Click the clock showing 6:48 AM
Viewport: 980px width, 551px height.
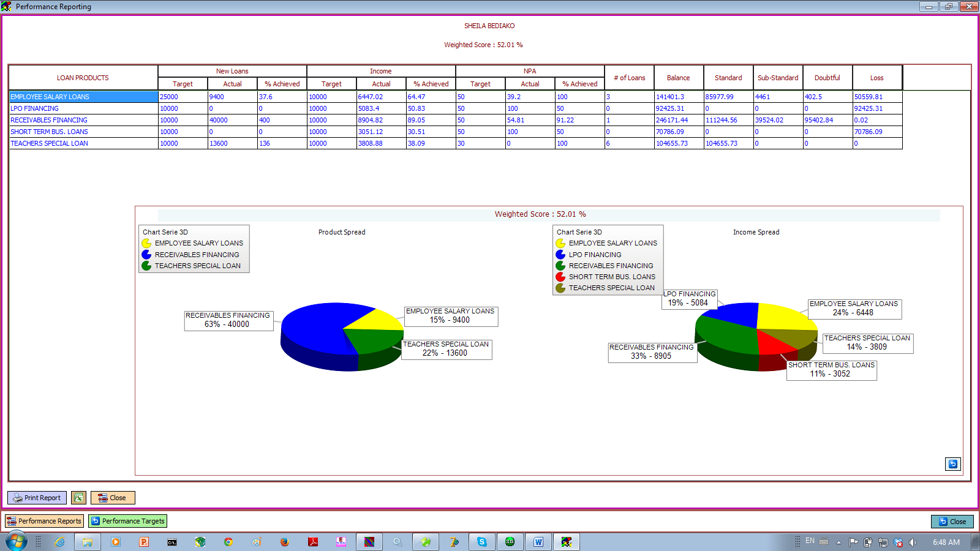[x=946, y=542]
